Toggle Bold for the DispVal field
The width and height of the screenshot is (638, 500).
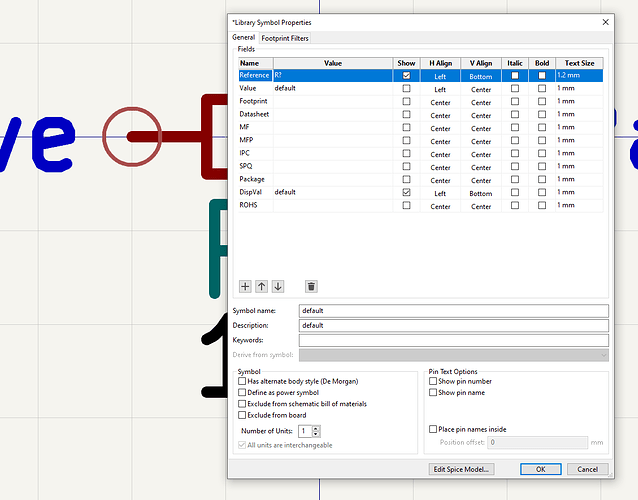coord(542,192)
